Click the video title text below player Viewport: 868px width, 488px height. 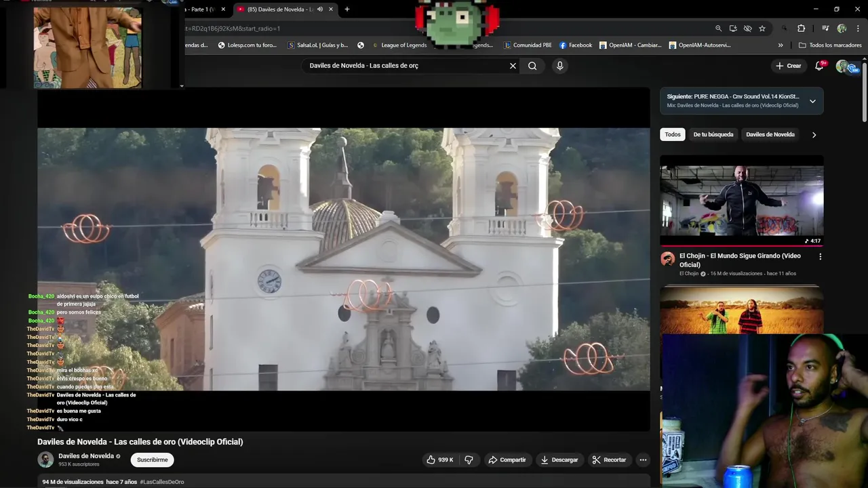[x=140, y=442]
